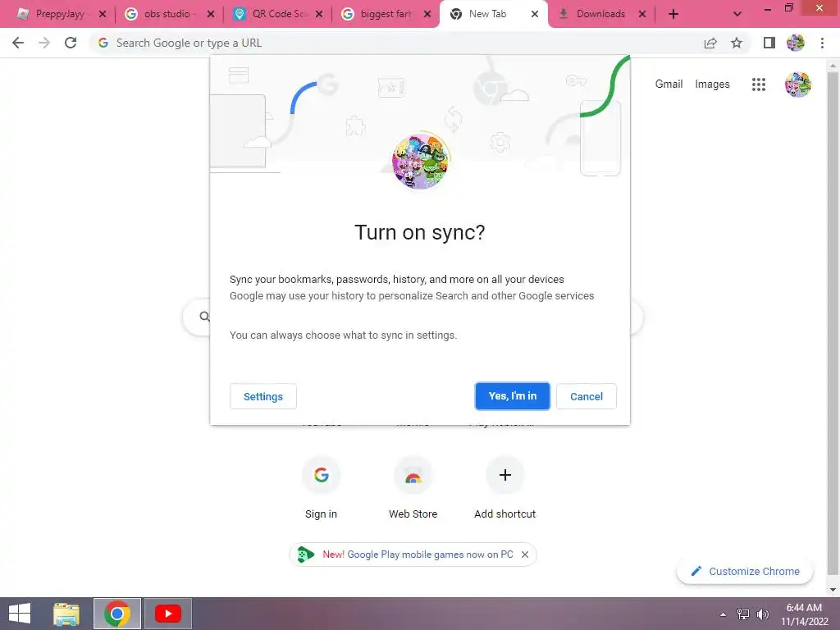The image size is (840, 630).
Task: Open the volume tray icon
Action: pos(763,614)
